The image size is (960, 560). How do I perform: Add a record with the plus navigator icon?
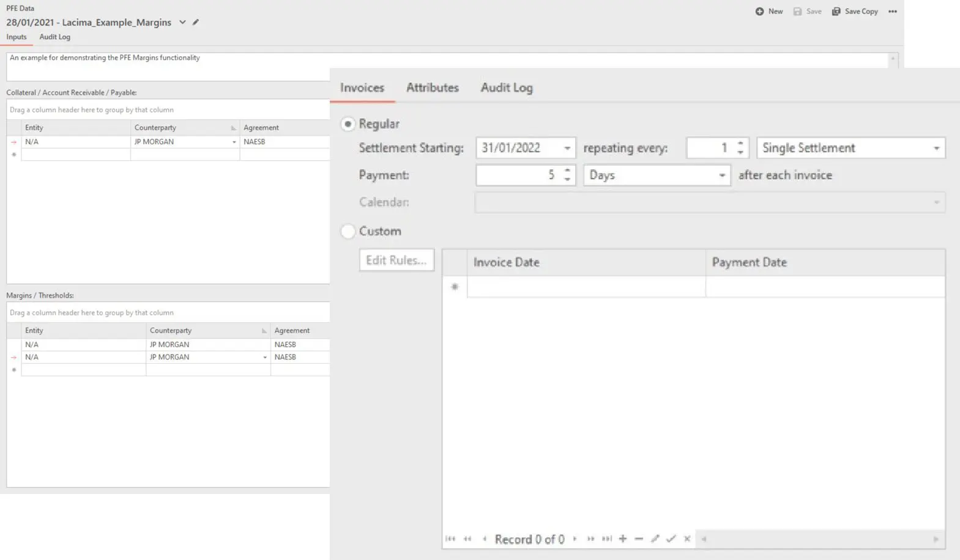coord(623,539)
